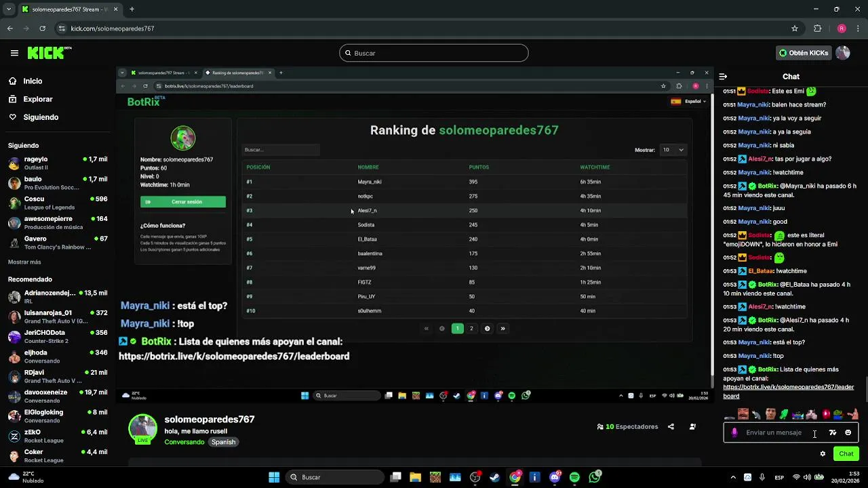Expand Mostrar más in the following list
The width and height of the screenshot is (868, 488).
click(x=24, y=262)
